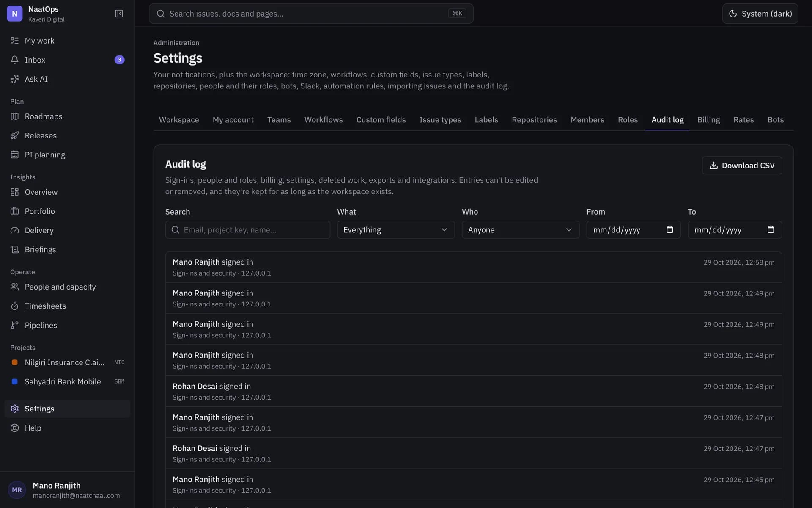Click the MR user avatar
The height and width of the screenshot is (508, 812).
17,490
